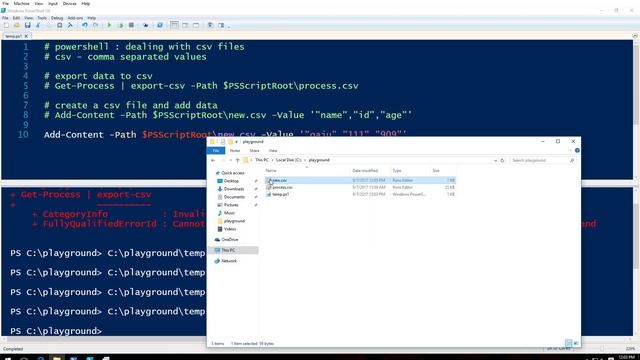Click the New remote PowerShell tab icon
Image resolution: width=640 pixels, height=360 pixels.
tap(145, 25)
